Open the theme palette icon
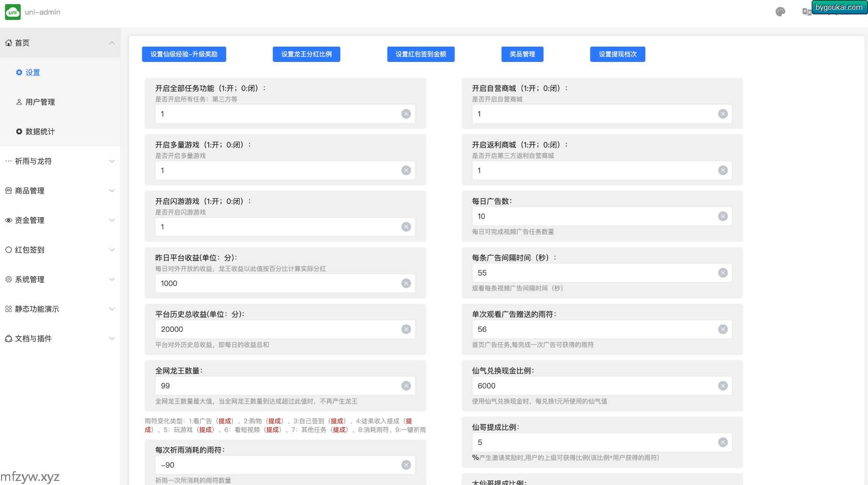 point(780,12)
